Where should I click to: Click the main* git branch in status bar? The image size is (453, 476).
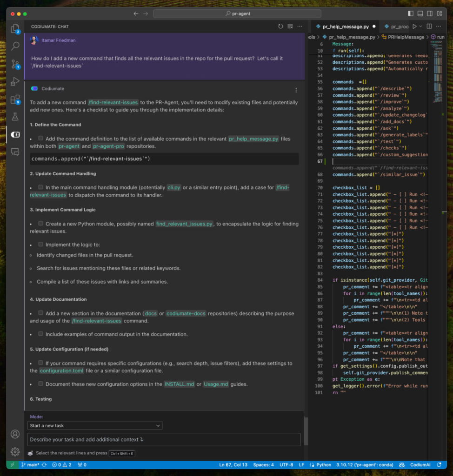click(30, 465)
